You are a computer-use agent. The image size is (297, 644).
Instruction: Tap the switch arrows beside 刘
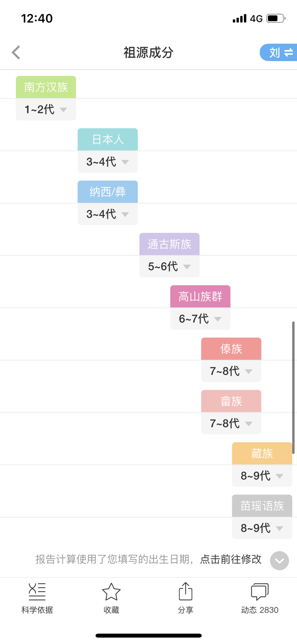(x=289, y=52)
